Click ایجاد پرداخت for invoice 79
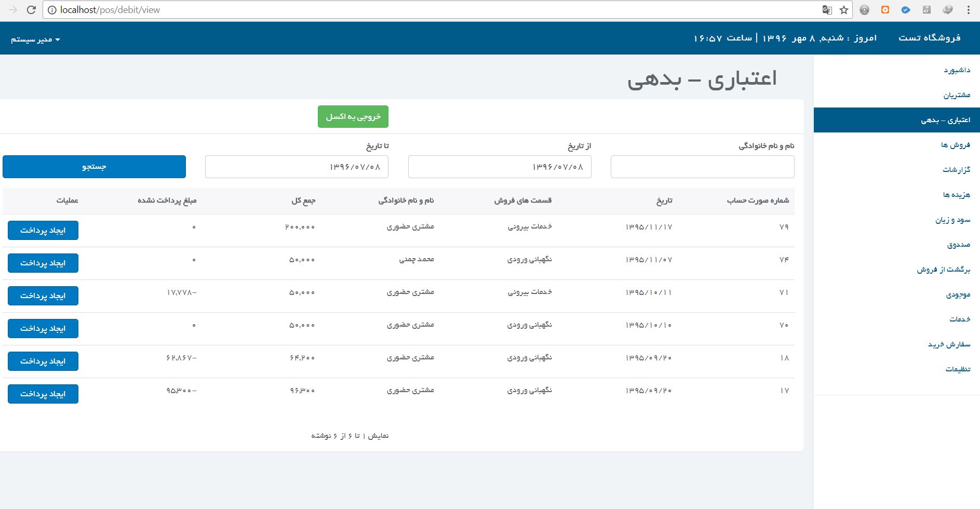 point(43,230)
